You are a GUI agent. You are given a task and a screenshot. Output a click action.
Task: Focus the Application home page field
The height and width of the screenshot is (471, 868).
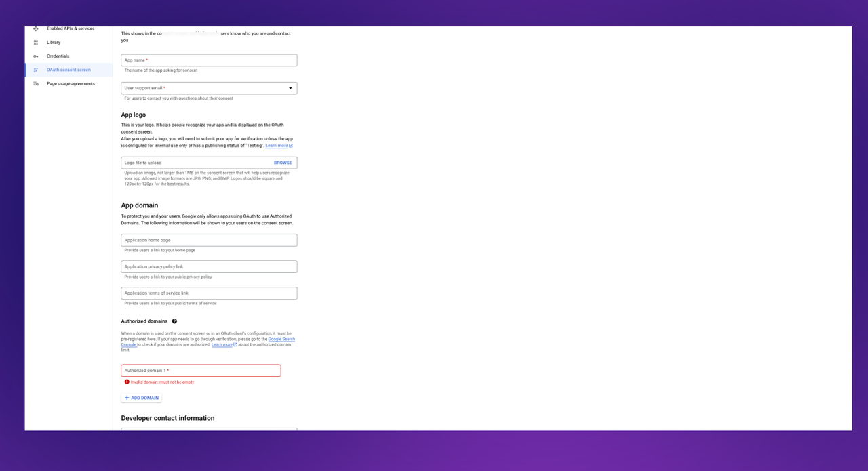tap(209, 240)
